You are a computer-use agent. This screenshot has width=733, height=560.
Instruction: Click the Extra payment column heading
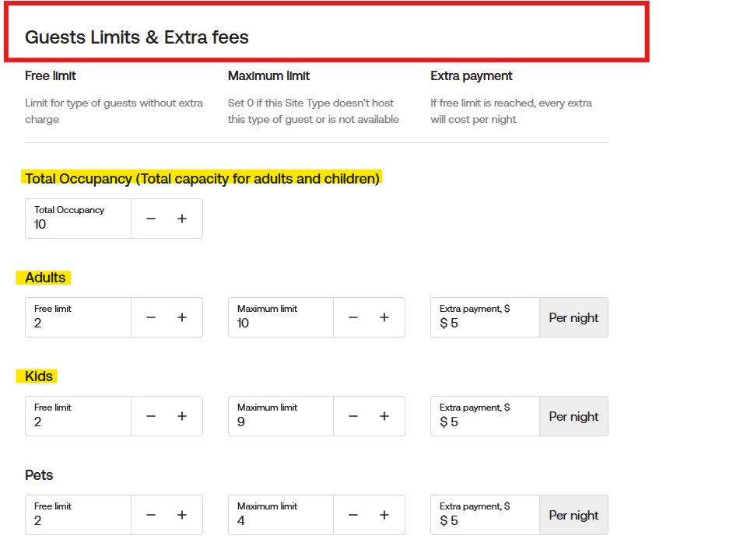point(472,75)
